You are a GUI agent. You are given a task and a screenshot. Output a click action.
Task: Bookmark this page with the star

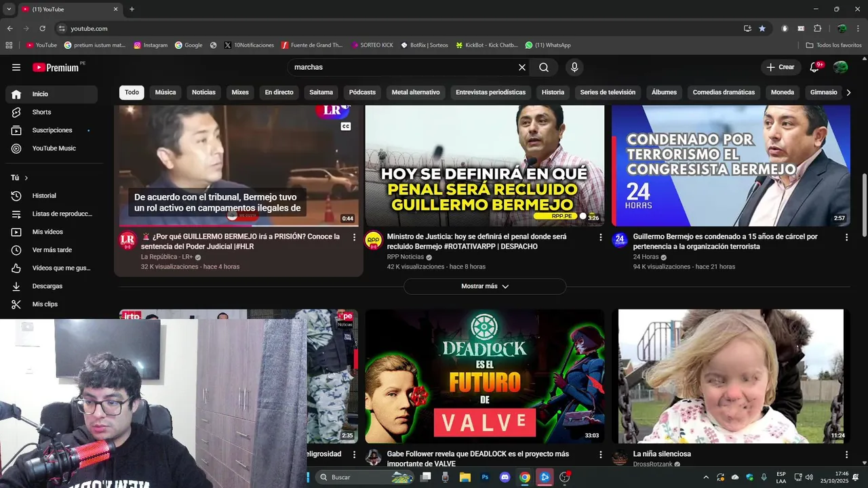762,28
